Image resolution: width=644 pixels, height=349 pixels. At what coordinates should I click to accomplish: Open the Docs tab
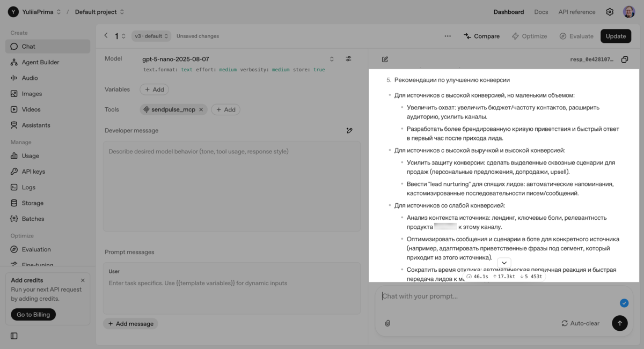click(x=541, y=12)
